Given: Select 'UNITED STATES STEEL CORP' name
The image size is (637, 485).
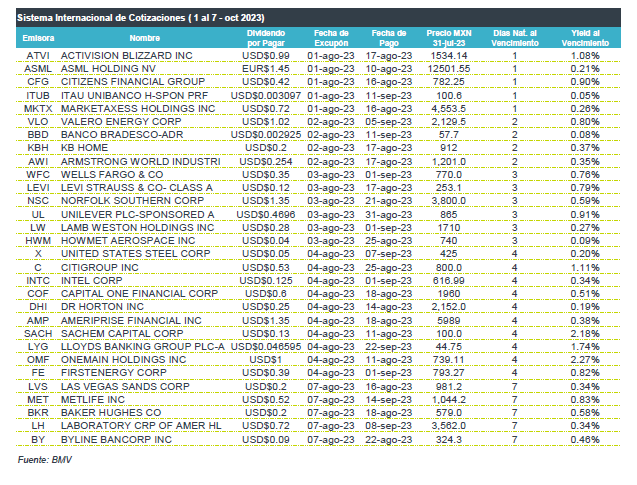Looking at the screenshot, I should pos(135,254).
